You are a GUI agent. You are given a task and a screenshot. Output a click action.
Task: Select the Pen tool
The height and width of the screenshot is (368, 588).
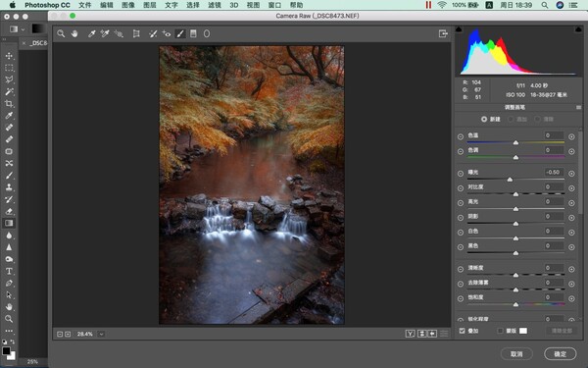9,284
